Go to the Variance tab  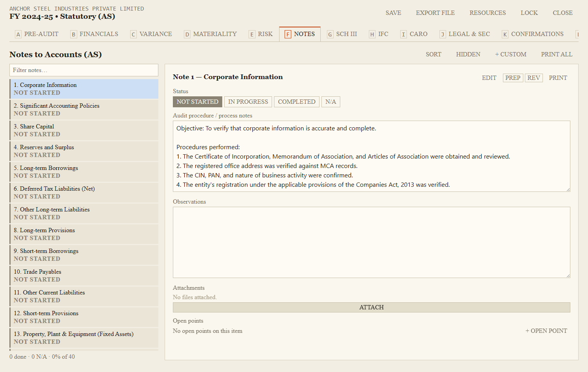pos(151,34)
